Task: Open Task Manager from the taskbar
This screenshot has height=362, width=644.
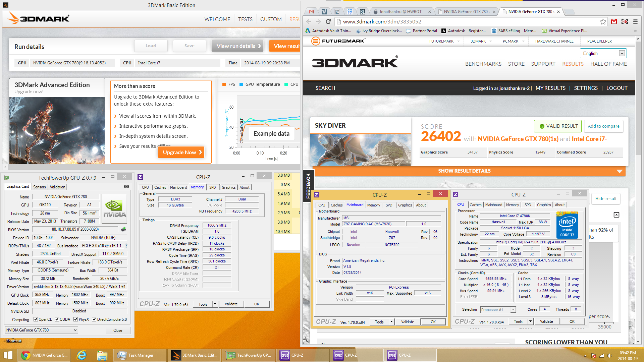Action: click(140, 355)
